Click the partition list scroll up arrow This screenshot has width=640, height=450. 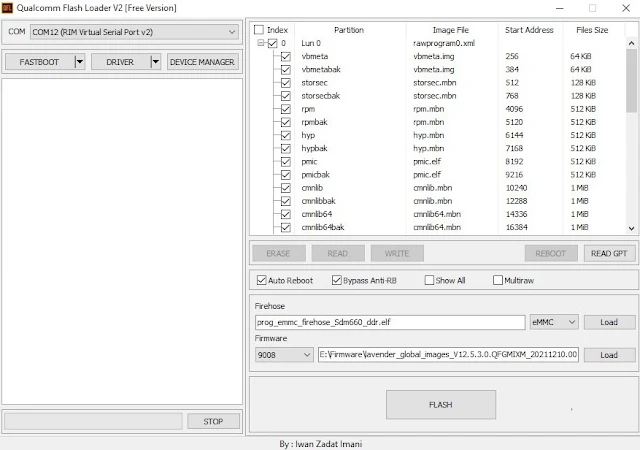pos(631,43)
